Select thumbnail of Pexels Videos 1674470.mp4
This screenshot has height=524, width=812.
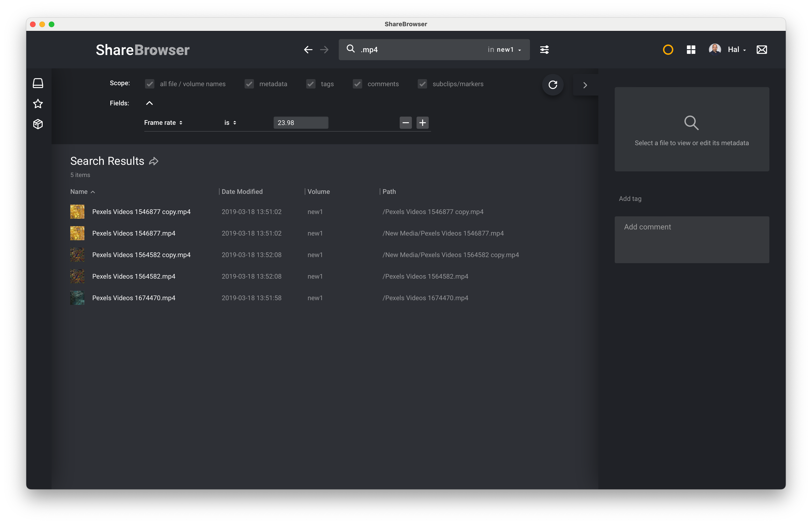[77, 298]
